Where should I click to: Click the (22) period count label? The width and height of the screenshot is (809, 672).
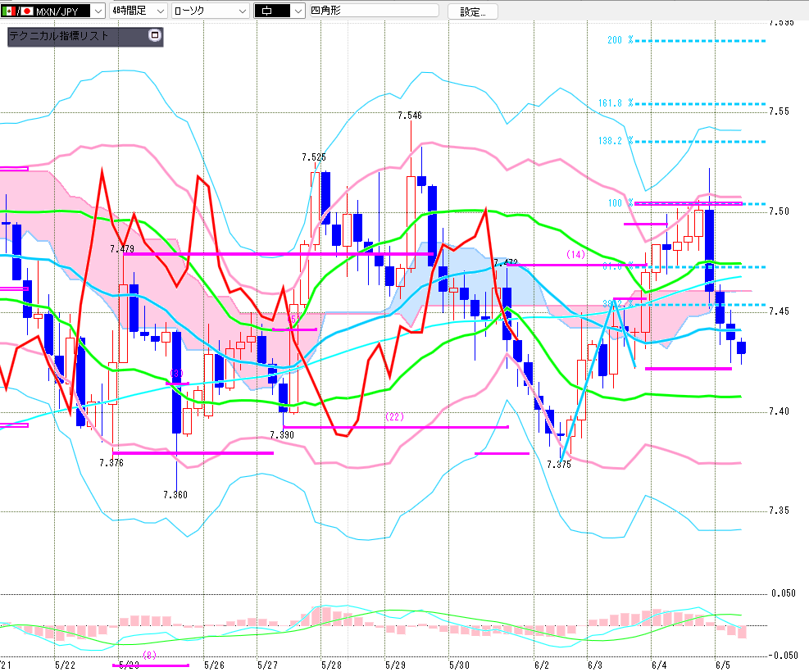click(x=395, y=416)
